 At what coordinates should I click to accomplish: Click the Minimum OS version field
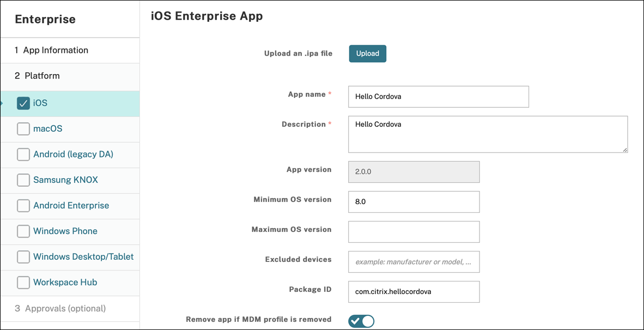pyautogui.click(x=414, y=201)
